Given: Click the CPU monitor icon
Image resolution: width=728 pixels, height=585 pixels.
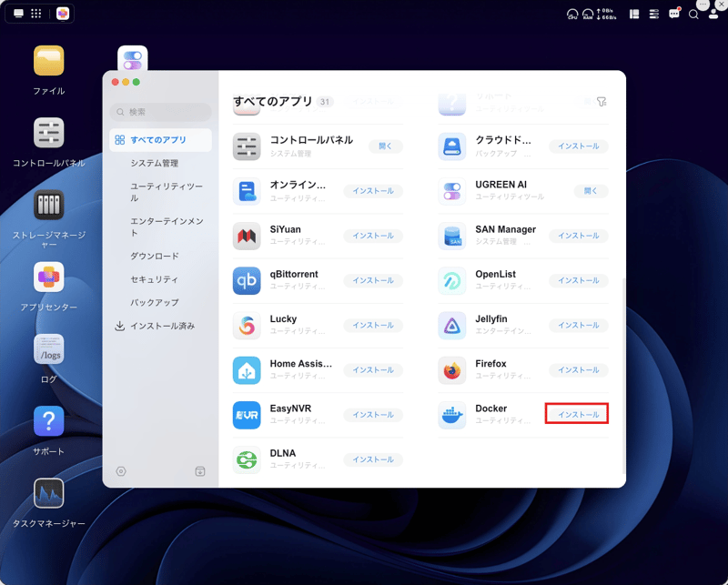Looking at the screenshot, I should (572, 15).
